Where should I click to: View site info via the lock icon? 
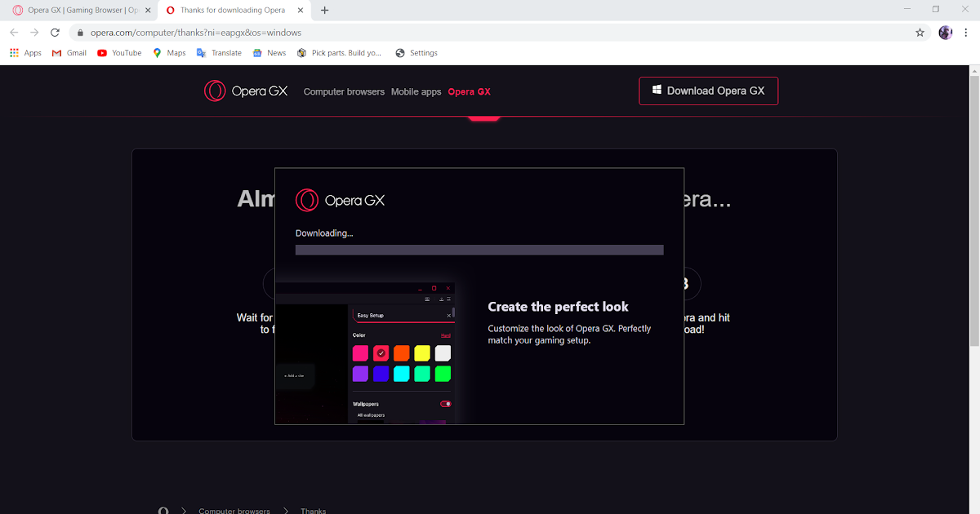click(x=80, y=33)
